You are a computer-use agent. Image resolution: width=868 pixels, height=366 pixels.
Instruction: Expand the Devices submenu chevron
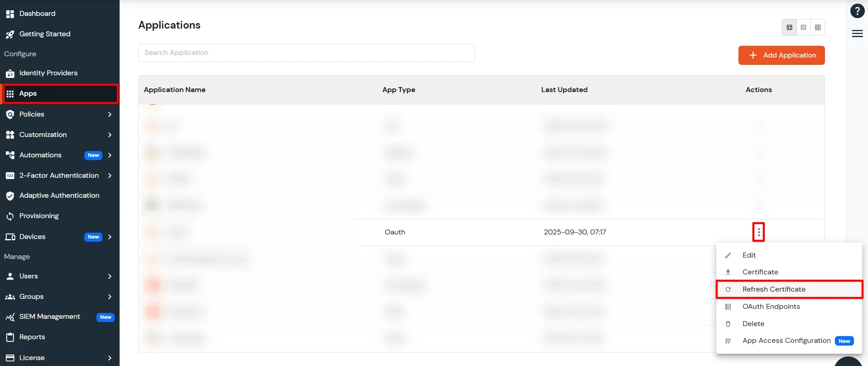110,237
